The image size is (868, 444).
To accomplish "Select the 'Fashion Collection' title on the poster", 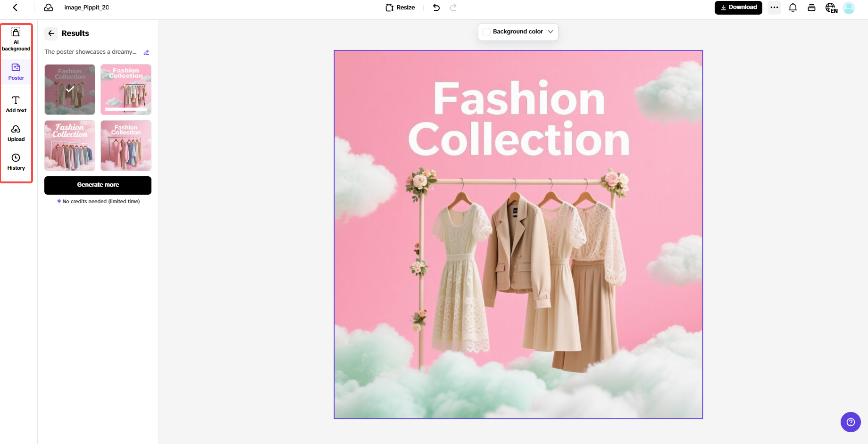I will click(x=519, y=119).
